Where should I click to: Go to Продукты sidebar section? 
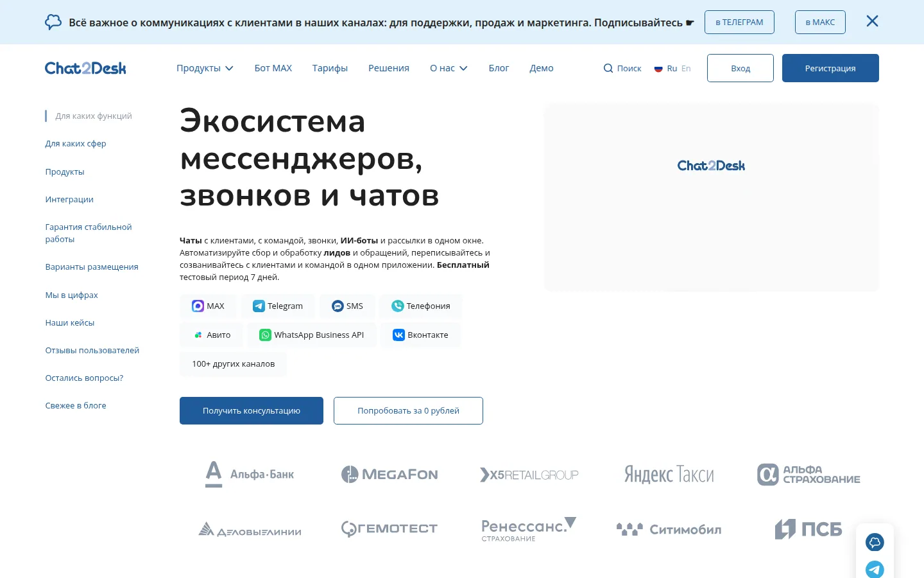(65, 171)
